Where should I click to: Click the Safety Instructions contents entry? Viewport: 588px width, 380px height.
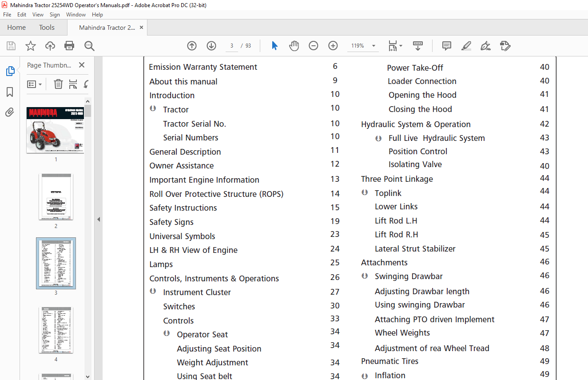coord(183,208)
